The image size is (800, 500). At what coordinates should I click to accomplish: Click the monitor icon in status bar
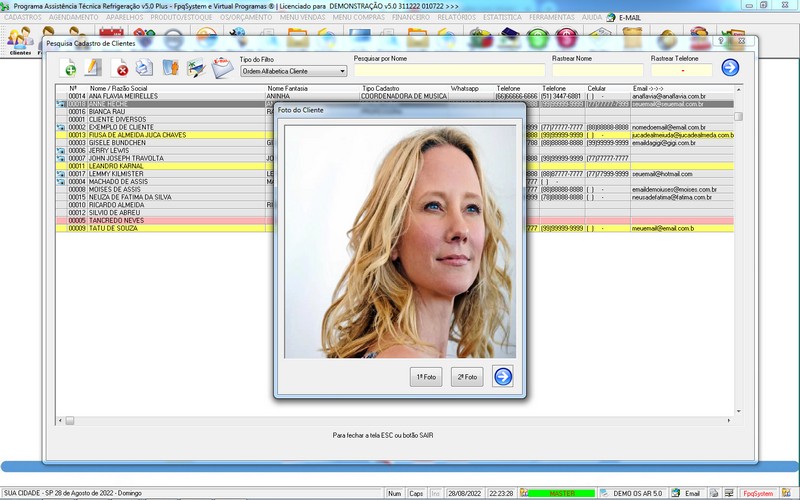(x=729, y=493)
